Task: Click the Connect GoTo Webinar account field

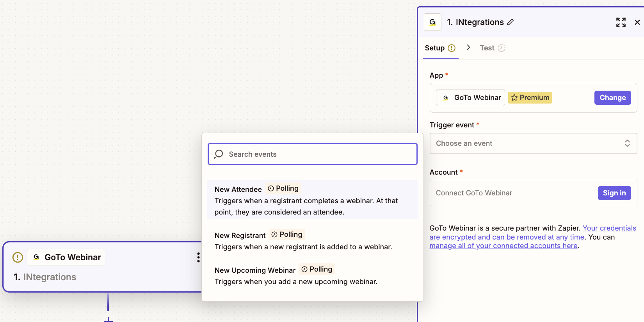Action: click(533, 193)
